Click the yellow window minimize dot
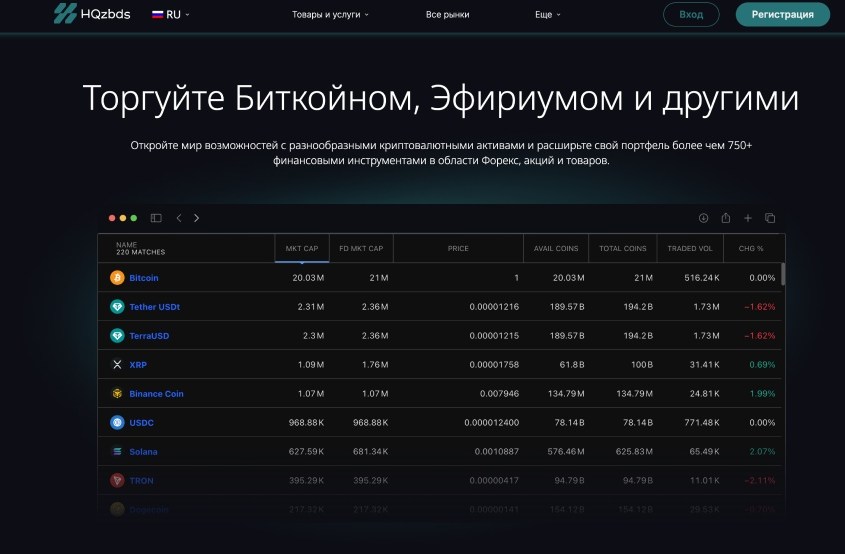The image size is (845, 554). point(123,218)
